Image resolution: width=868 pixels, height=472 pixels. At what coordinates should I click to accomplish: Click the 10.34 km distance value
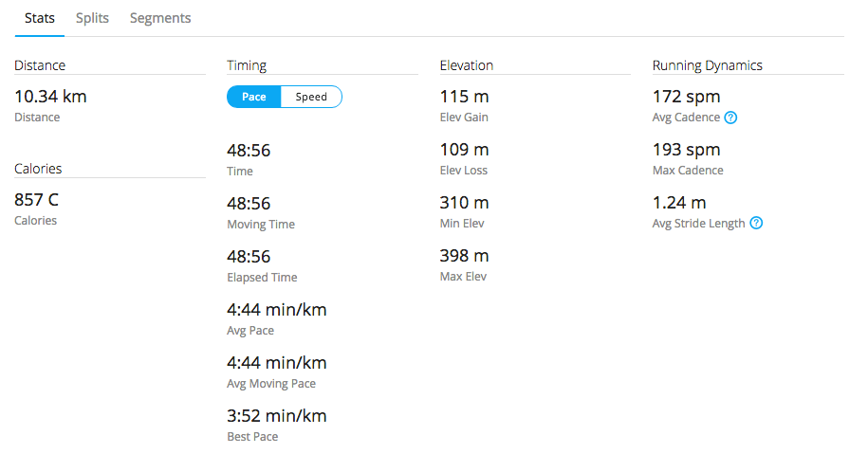(51, 97)
